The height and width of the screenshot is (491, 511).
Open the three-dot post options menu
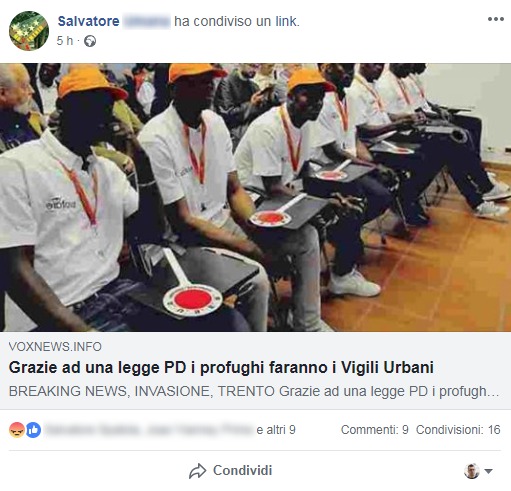496,19
